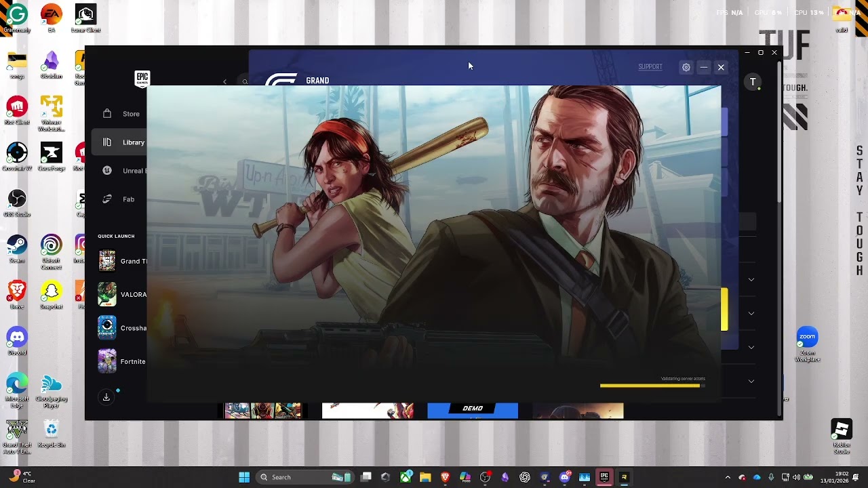Select the VMware Workstation desktop icon
Image resolution: width=868 pixels, height=488 pixels.
(52, 113)
